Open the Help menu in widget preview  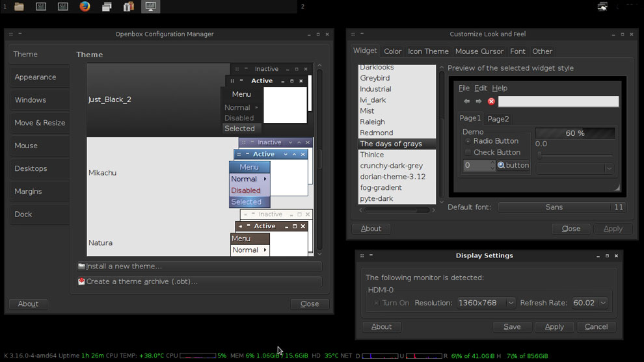[x=500, y=88]
